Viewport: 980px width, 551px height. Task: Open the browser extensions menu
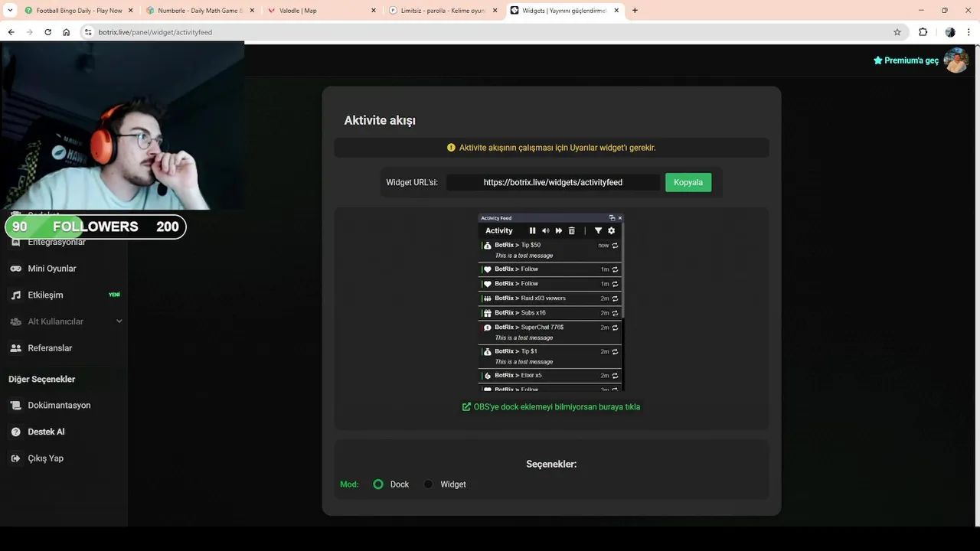(x=923, y=32)
